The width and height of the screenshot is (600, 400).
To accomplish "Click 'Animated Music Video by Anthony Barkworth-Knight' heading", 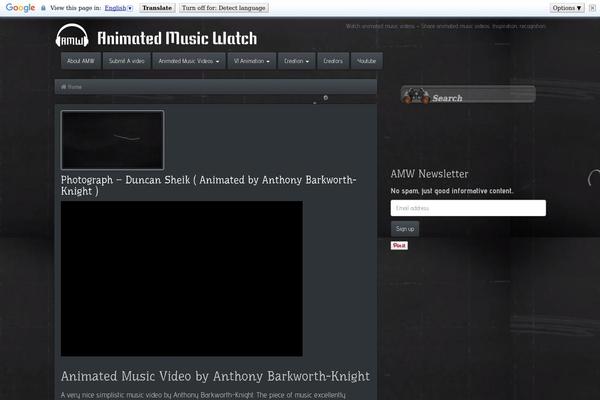I will 215,376.
